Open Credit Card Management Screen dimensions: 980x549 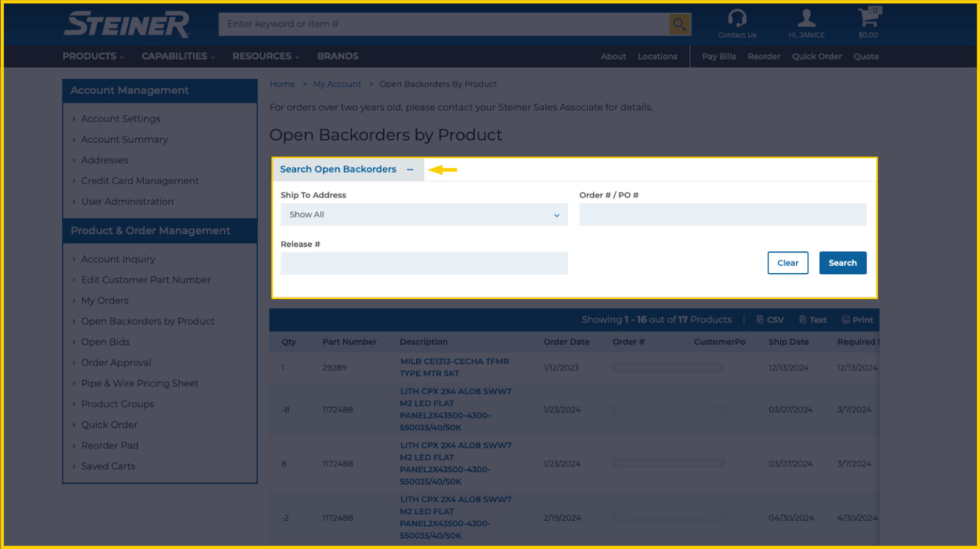(x=140, y=181)
